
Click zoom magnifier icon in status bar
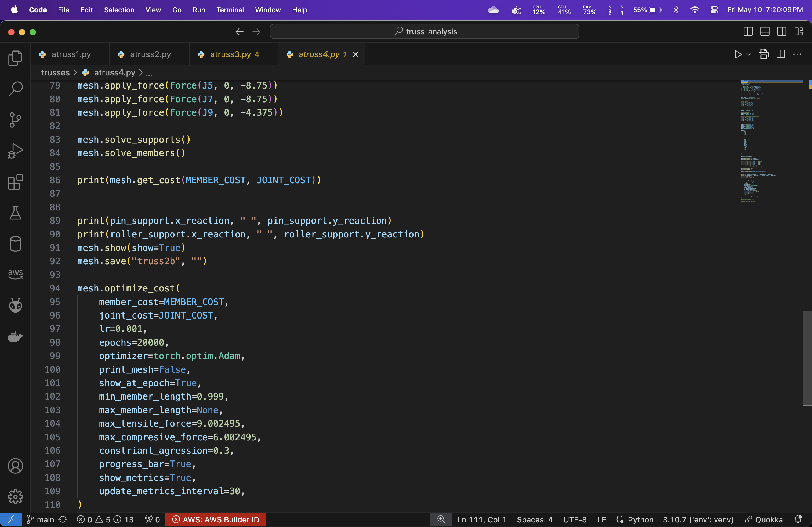[441, 519]
